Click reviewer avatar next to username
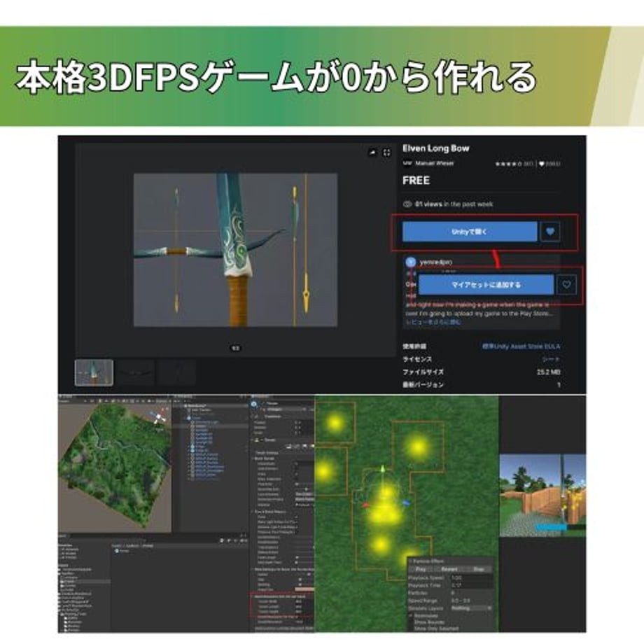This screenshot has height=644, width=644. 411,262
